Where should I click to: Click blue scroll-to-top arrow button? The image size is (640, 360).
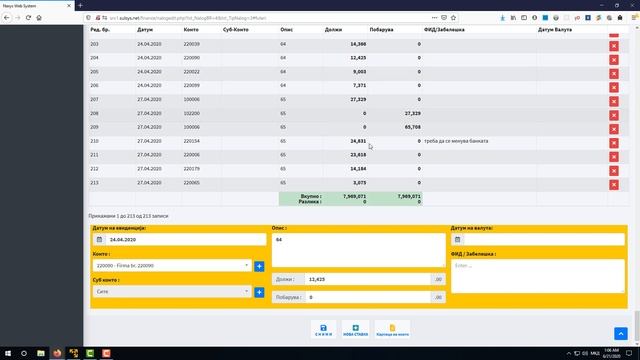click(x=621, y=333)
